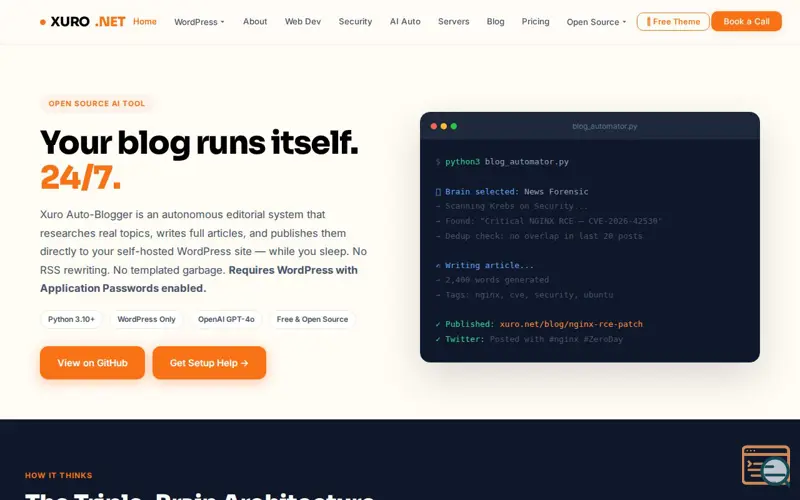Click the published xuro.net/blog/nginx-rce-patch URL

571,324
